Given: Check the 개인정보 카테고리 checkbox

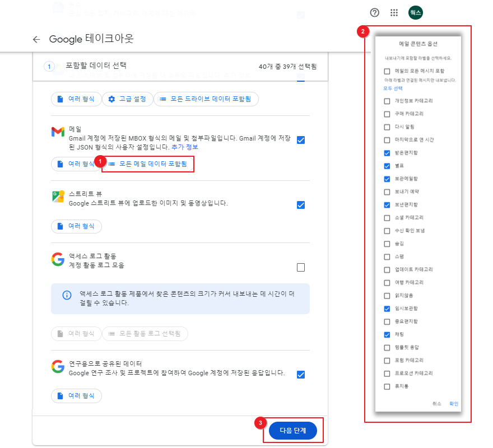Looking at the screenshot, I should pyautogui.click(x=387, y=101).
